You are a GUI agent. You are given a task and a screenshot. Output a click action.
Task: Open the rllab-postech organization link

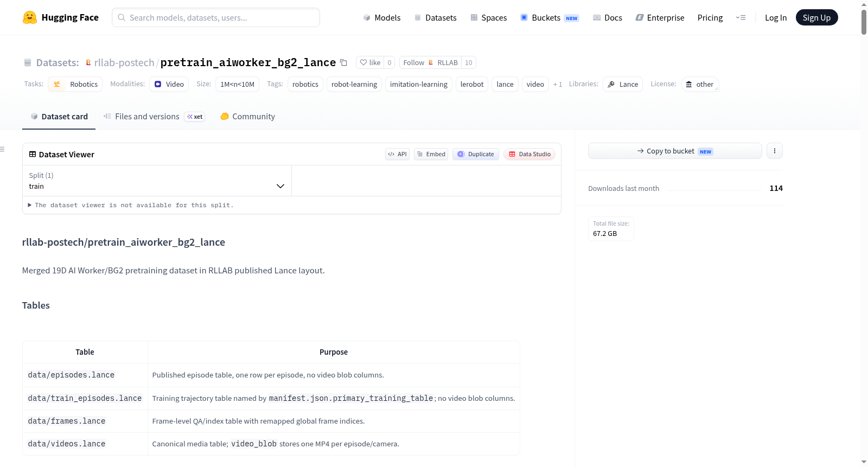[124, 62]
